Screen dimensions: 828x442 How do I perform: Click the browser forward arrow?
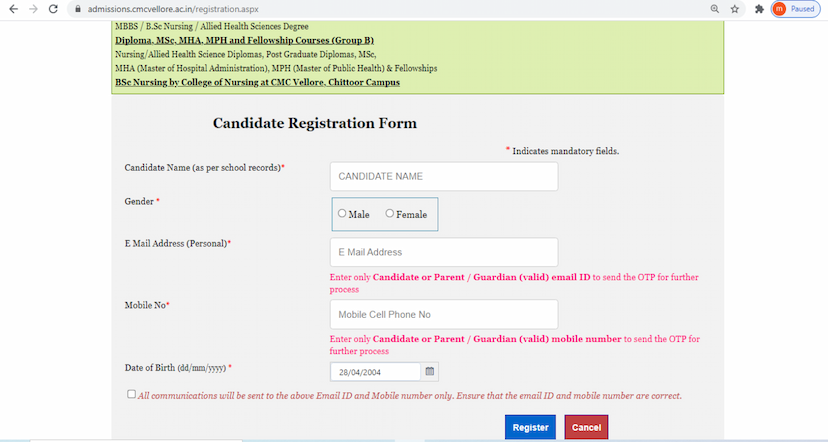tap(34, 8)
